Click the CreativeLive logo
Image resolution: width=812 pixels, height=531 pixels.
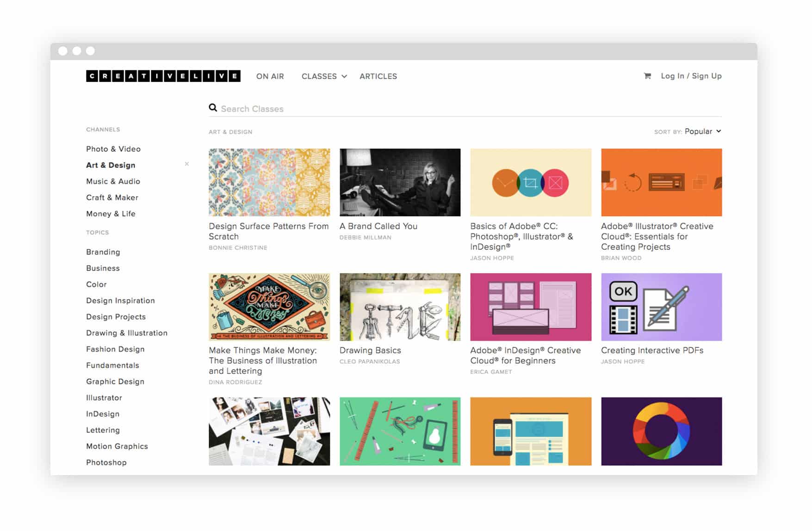point(163,76)
